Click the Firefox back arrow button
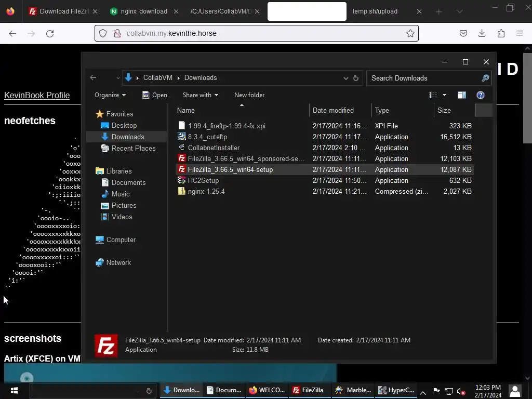Image resolution: width=532 pixels, height=399 pixels. click(x=12, y=33)
